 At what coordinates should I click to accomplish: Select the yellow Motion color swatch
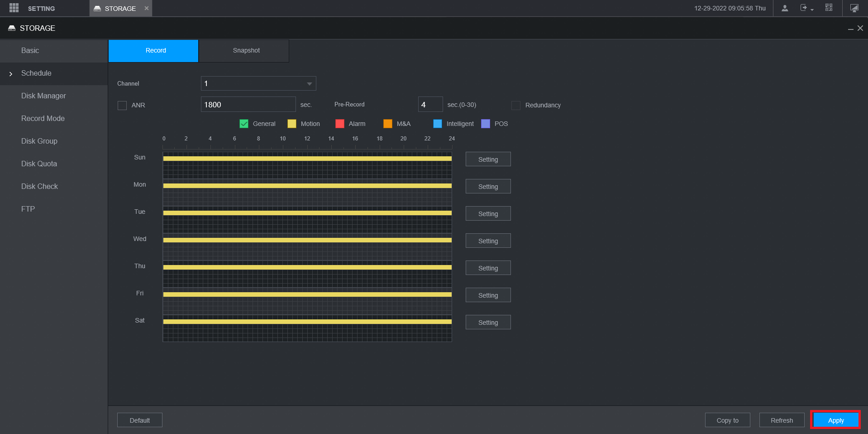click(x=292, y=124)
